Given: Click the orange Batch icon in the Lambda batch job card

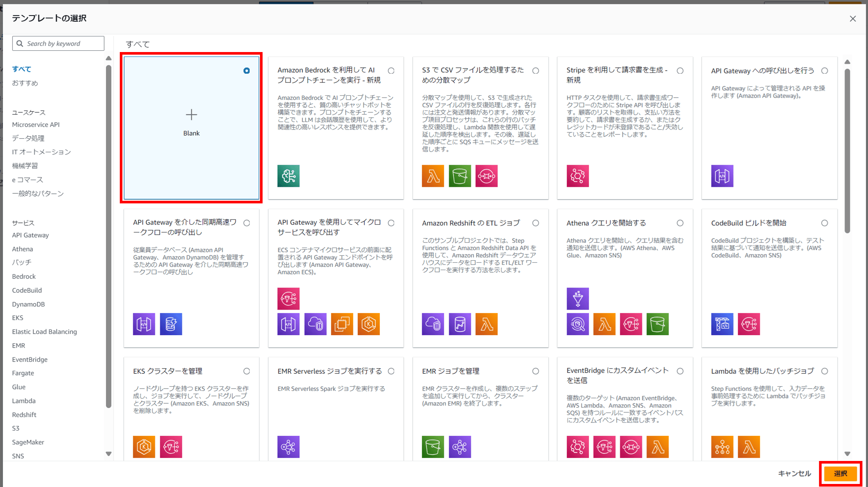Looking at the screenshot, I should click(x=722, y=447).
